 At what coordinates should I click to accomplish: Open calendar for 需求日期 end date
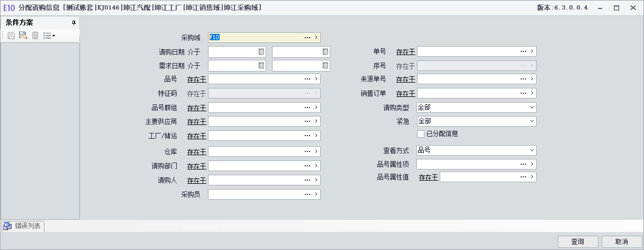(325, 66)
